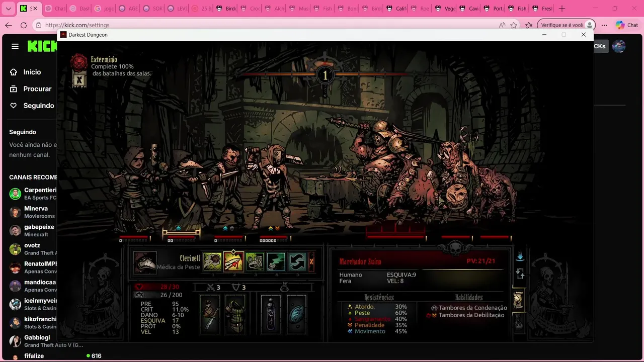Viewport: 644px width, 362px height.
Task: Open browser settings and more menu
Action: pyautogui.click(x=604, y=25)
